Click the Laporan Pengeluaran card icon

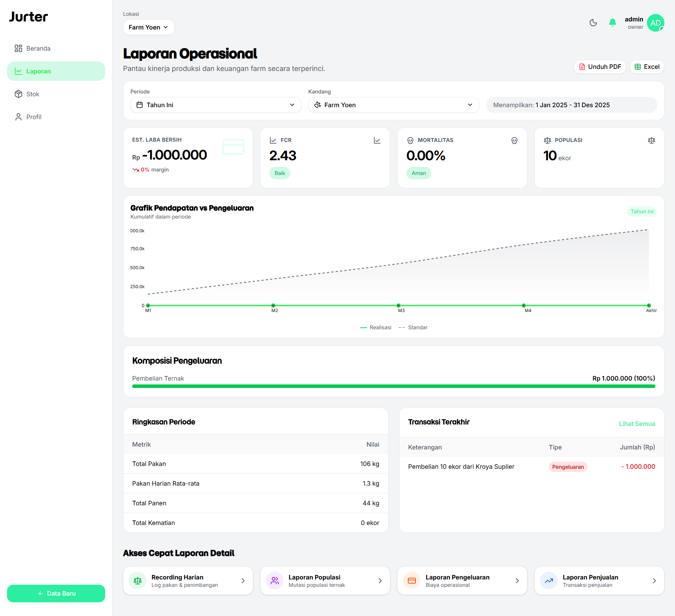point(412,581)
